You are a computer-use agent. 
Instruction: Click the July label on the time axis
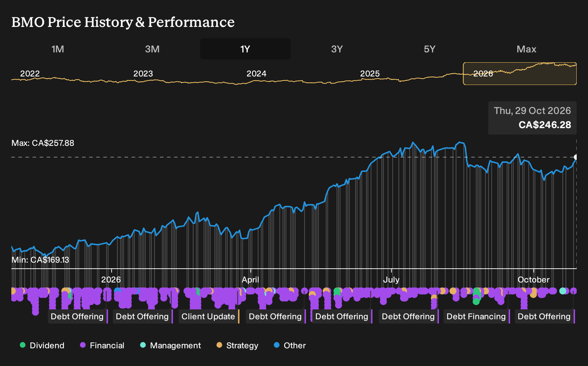[x=391, y=280]
